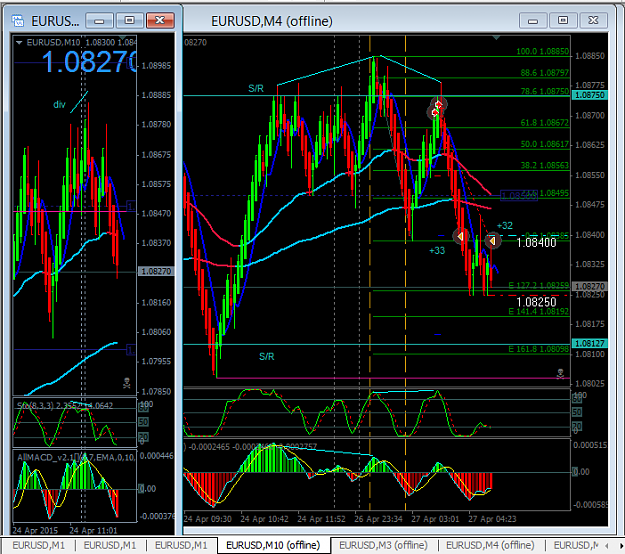Click the +32 pips label
625x554 pixels.
505,226
